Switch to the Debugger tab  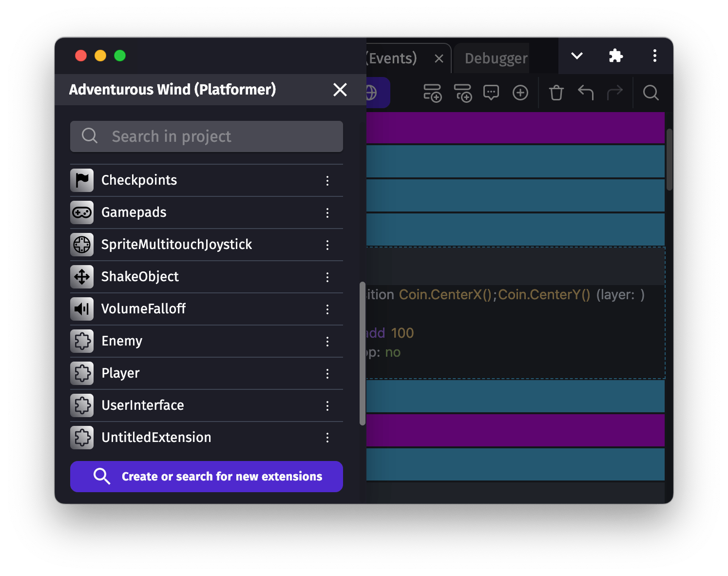click(x=496, y=58)
